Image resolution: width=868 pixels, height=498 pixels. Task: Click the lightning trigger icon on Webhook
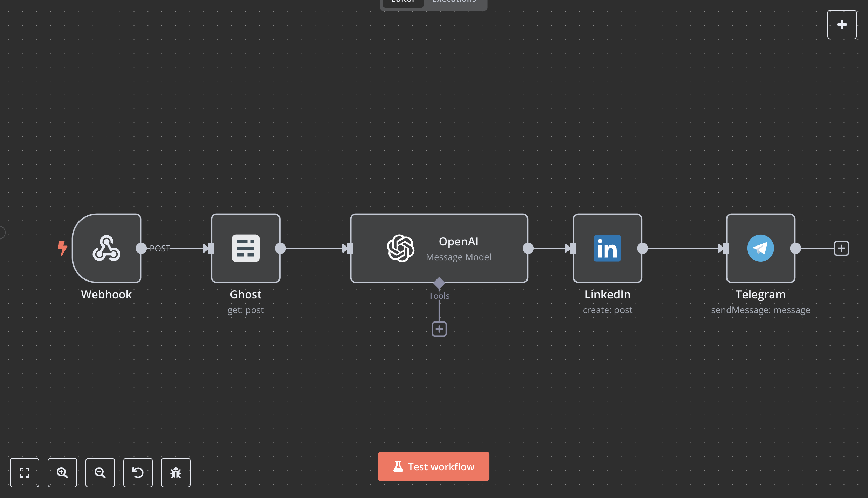63,248
